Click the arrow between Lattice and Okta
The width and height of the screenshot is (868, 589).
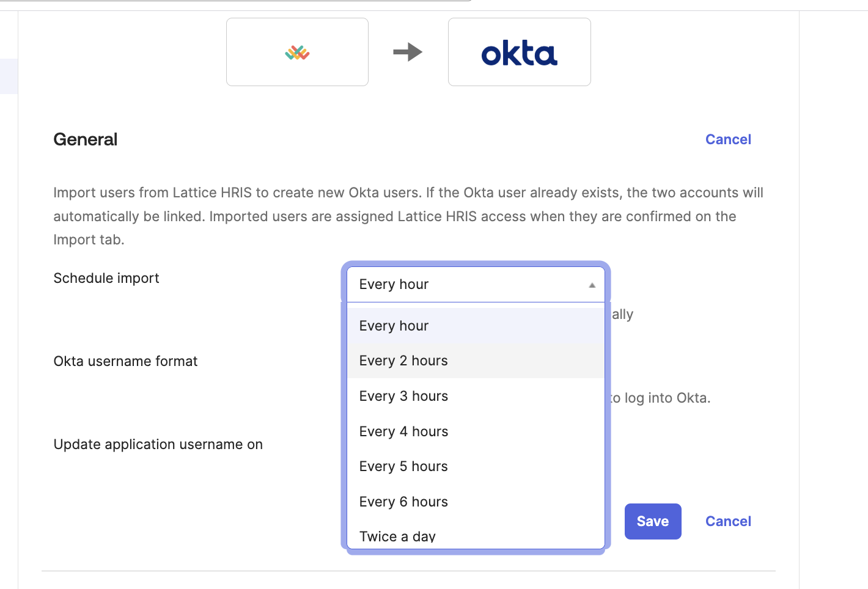point(408,52)
